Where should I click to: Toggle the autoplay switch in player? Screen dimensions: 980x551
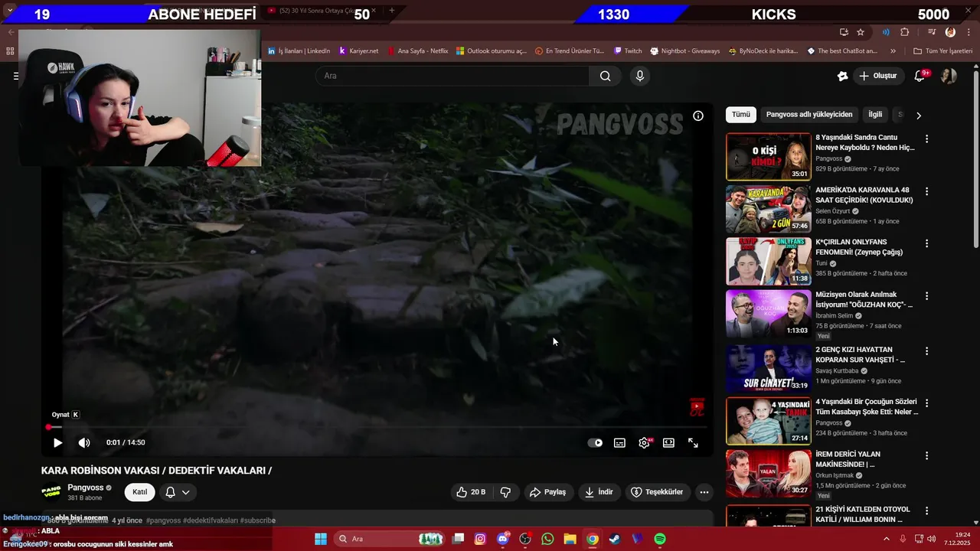coord(595,442)
